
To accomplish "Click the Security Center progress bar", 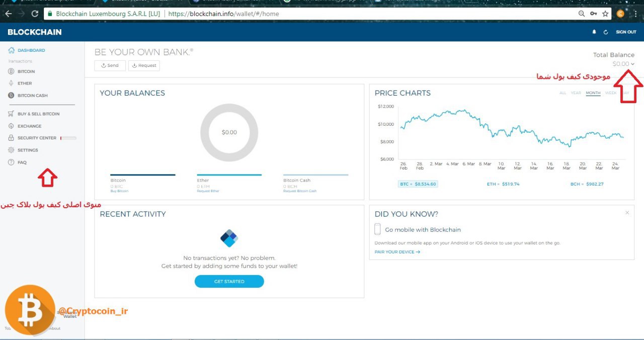I will [x=68, y=138].
